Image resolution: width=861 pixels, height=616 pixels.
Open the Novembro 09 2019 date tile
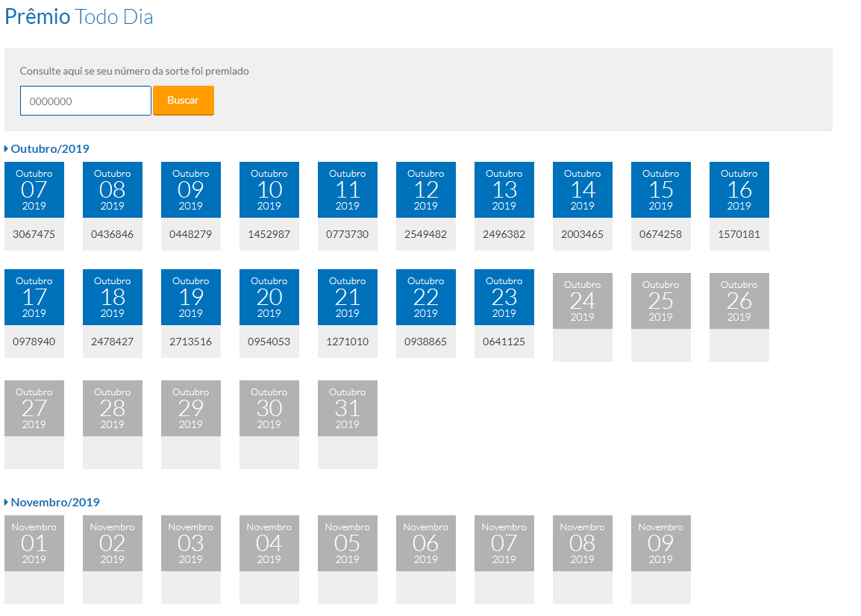click(661, 544)
